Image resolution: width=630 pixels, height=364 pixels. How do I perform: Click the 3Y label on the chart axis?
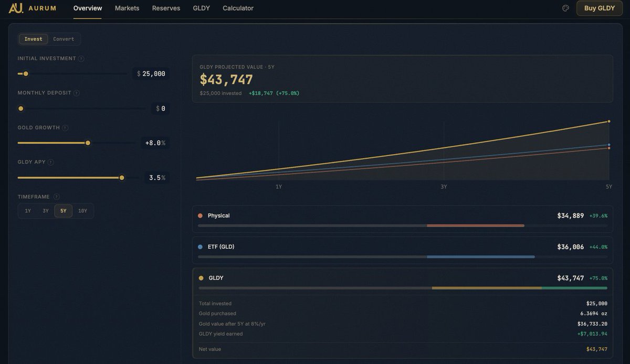click(x=444, y=187)
